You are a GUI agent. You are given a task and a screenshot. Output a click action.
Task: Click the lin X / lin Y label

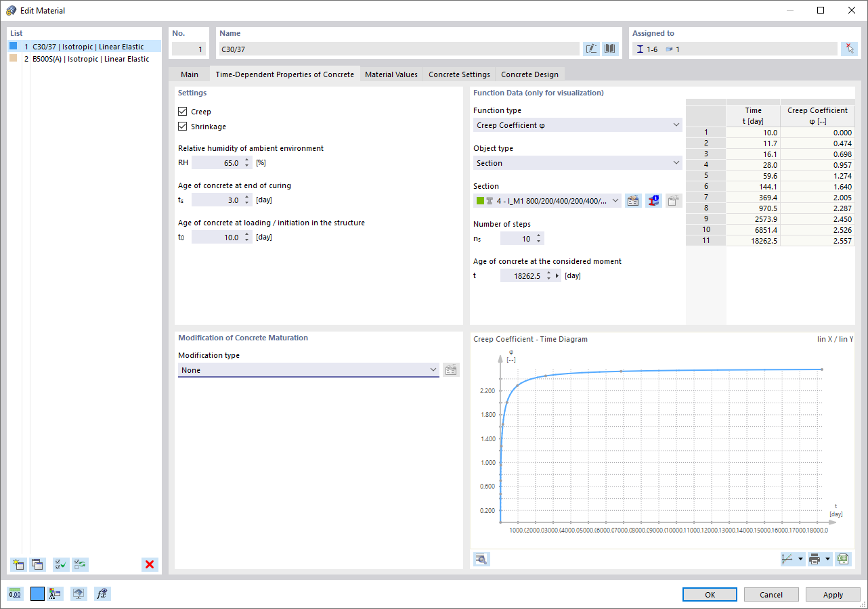835,339
